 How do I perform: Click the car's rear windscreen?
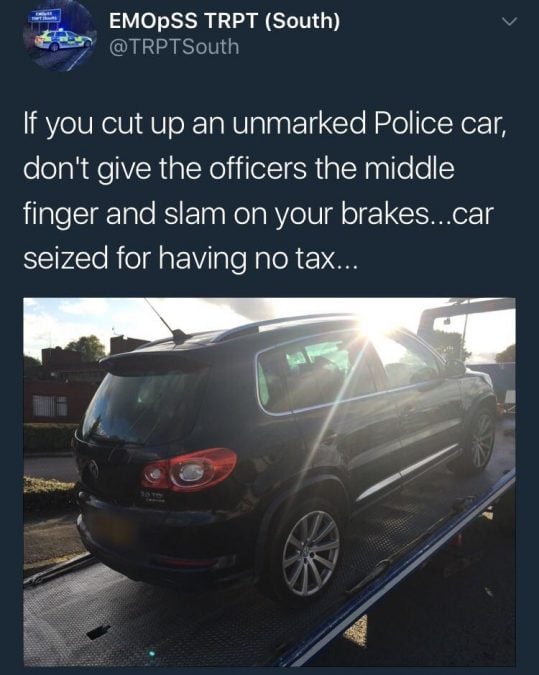(140, 406)
